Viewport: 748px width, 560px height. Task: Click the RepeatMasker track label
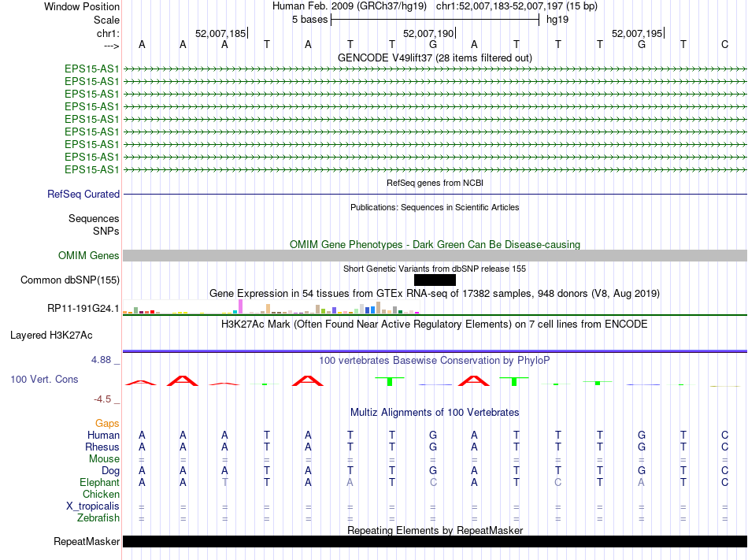pyautogui.click(x=87, y=541)
